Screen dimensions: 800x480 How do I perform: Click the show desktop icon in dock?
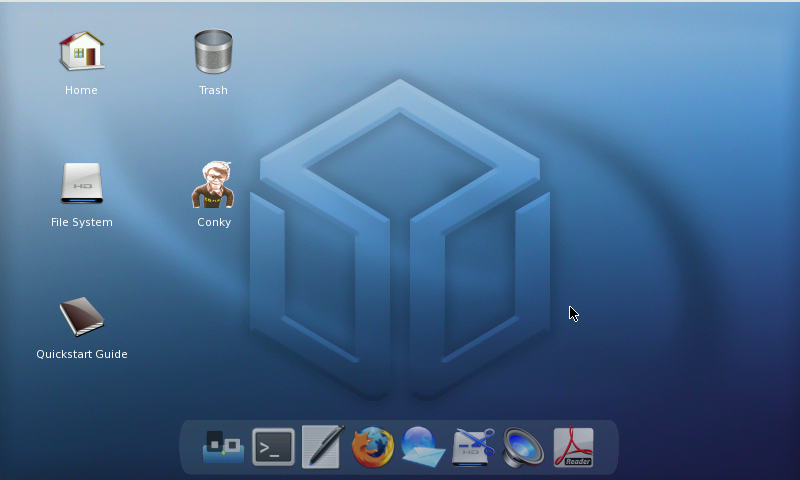point(223,447)
